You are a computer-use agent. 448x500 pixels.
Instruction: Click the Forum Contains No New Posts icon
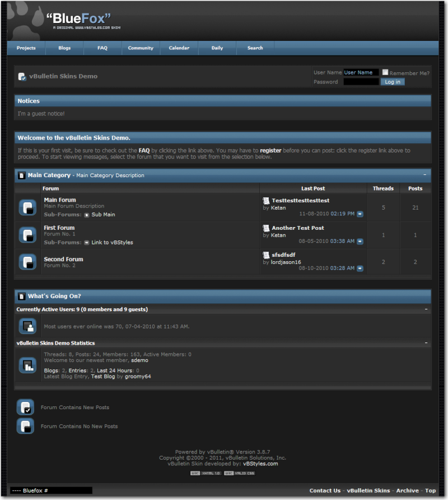(26, 426)
